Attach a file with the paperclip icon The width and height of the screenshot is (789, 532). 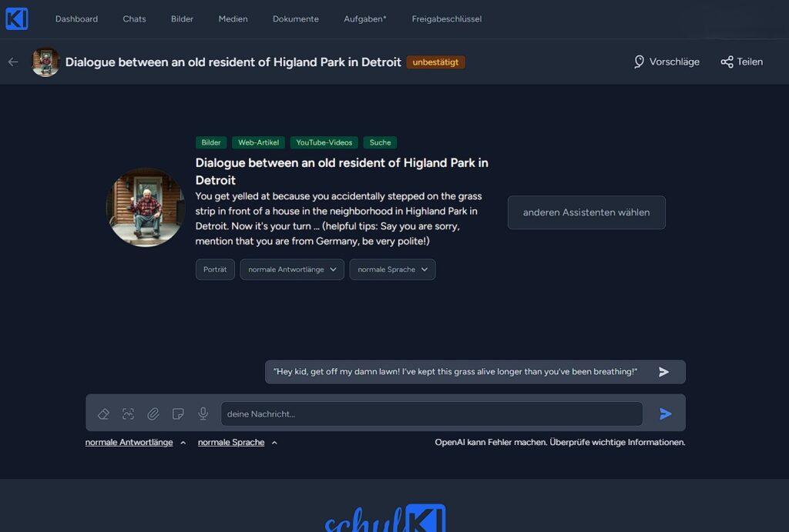coord(153,414)
